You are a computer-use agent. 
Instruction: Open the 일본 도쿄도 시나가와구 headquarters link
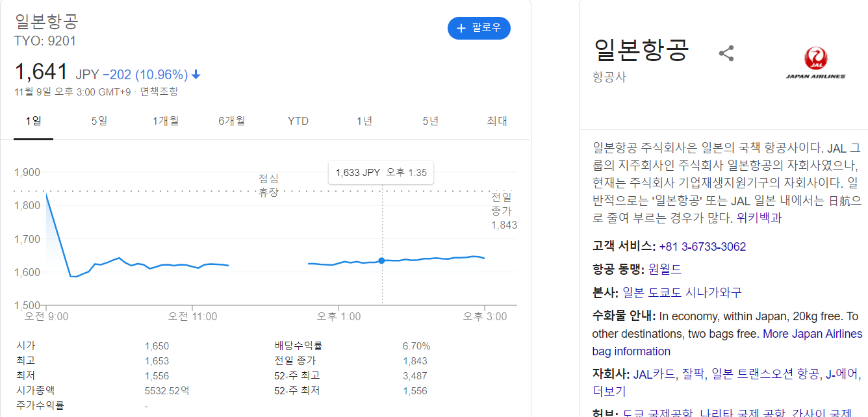pos(682,292)
